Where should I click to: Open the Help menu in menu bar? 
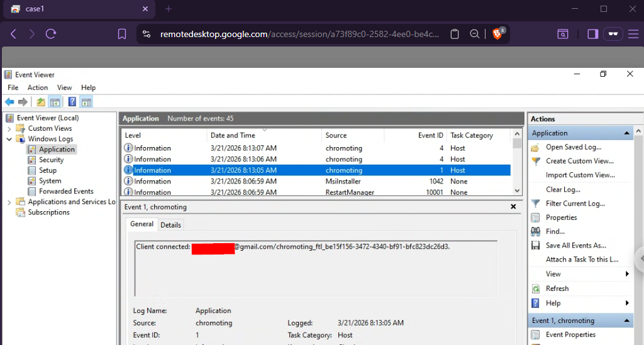(x=88, y=87)
